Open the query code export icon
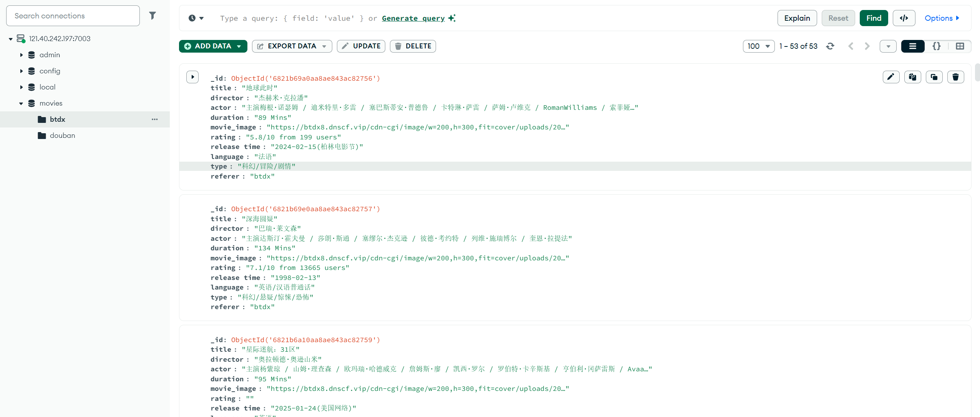 click(x=904, y=18)
